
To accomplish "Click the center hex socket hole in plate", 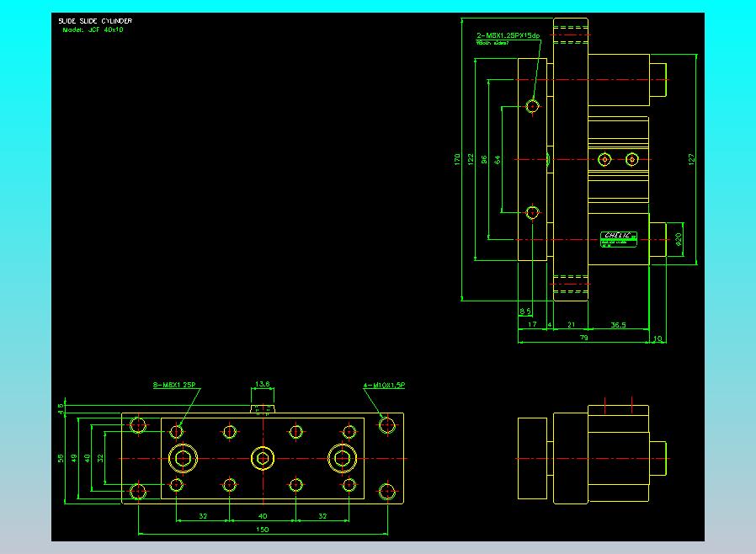I will click(x=263, y=458).
